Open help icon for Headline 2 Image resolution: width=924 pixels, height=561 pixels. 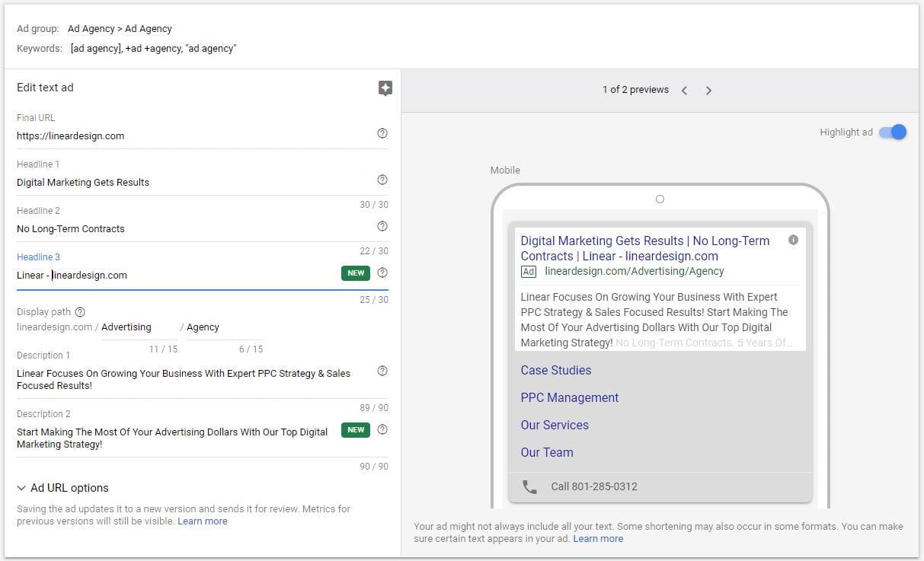tap(382, 226)
